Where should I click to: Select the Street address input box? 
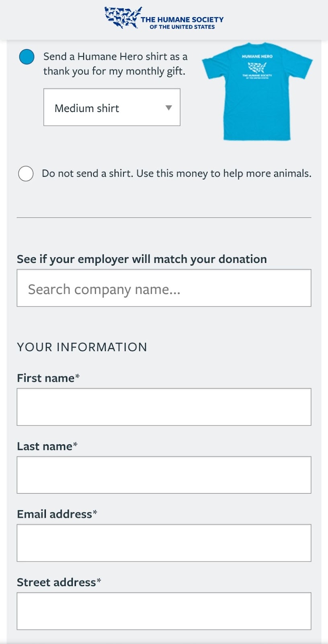[x=164, y=611]
